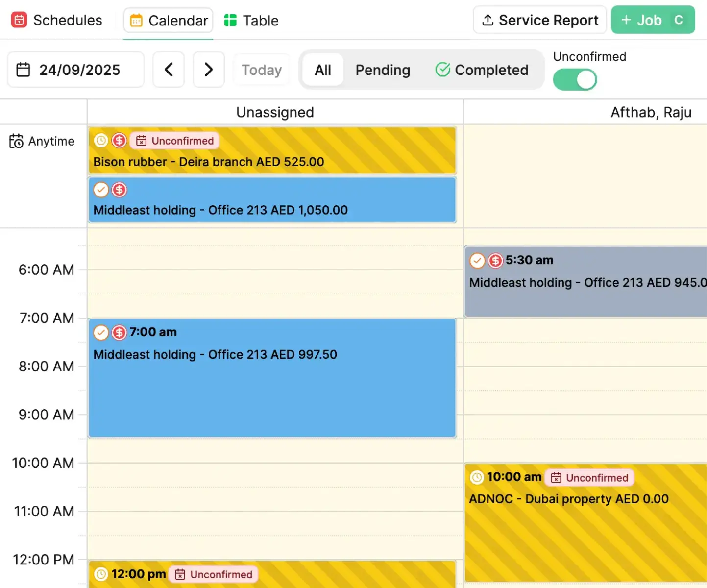This screenshot has width=707, height=588.
Task: Click the Anytime calendar-clock icon
Action: pos(16,141)
